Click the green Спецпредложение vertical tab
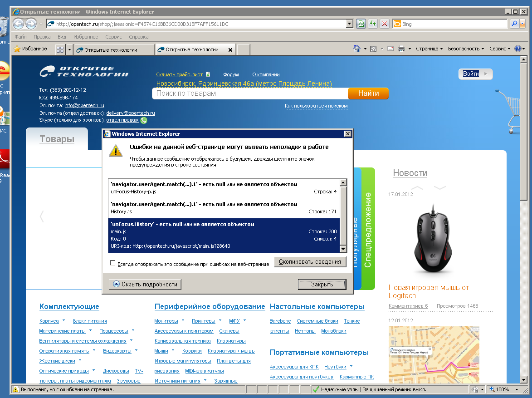532x398 pixels. (x=368, y=229)
